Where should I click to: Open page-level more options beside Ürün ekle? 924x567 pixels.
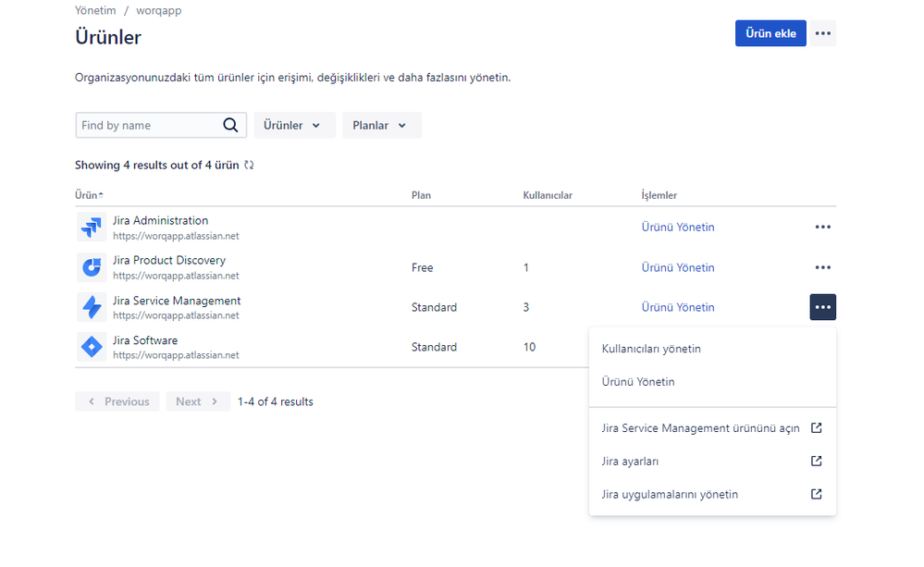coord(822,33)
